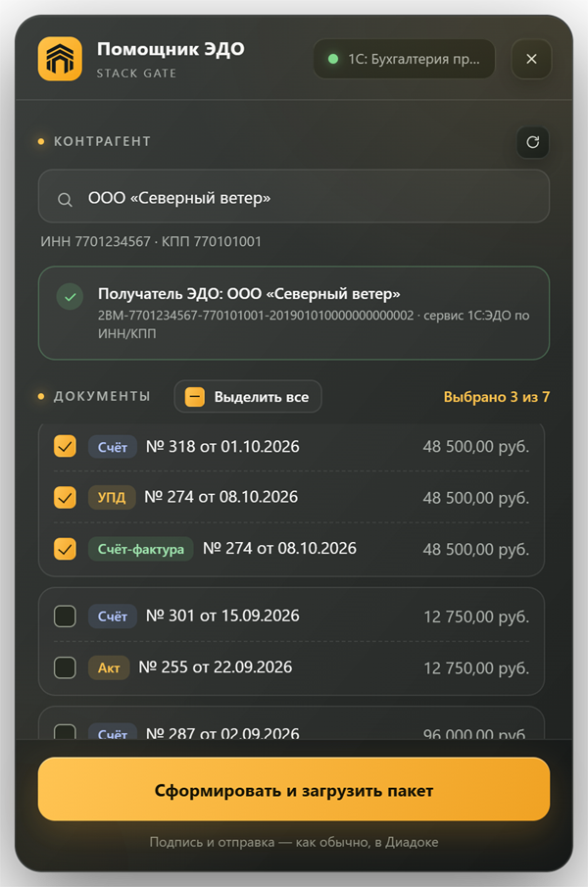Check Счёт № 301 от 15.09.2026

[65, 616]
